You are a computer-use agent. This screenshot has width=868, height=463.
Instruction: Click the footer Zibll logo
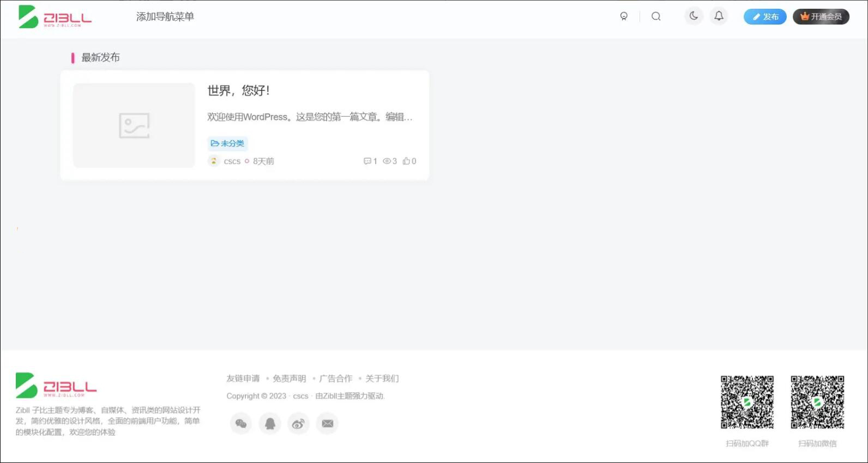56,385
